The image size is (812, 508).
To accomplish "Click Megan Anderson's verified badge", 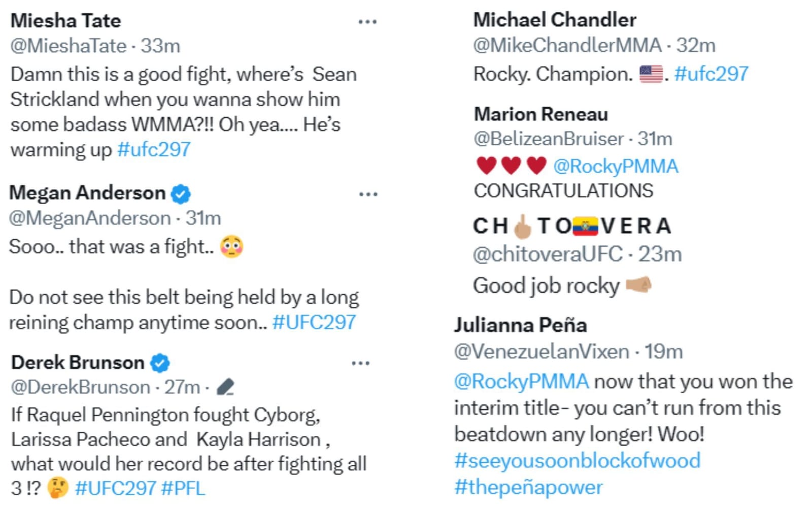I will click(x=180, y=193).
